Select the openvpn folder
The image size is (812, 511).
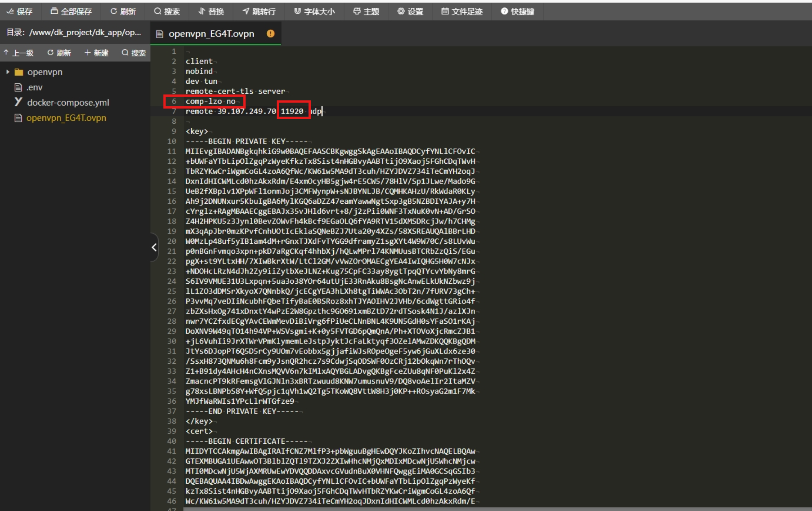[45, 72]
